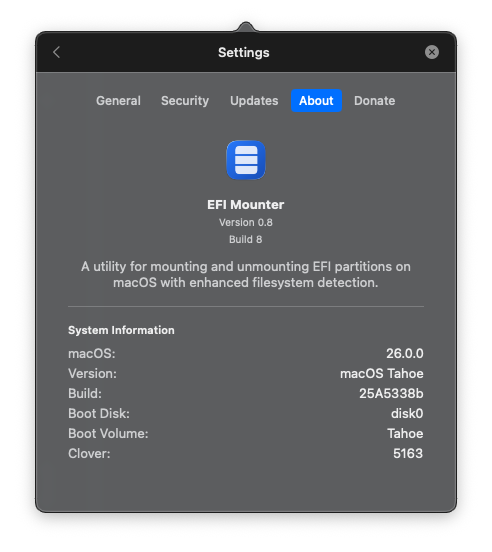Click the Boot Volume value Tahoe
This screenshot has width=492, height=552.
(x=405, y=434)
